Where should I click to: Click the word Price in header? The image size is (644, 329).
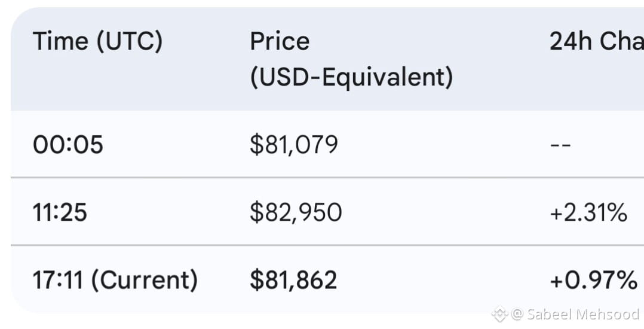(x=280, y=41)
